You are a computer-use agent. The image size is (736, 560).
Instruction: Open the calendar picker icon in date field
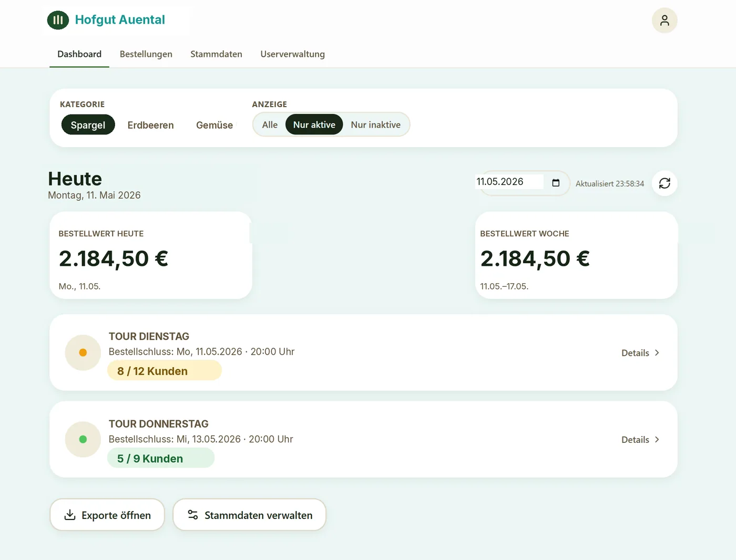[556, 183]
